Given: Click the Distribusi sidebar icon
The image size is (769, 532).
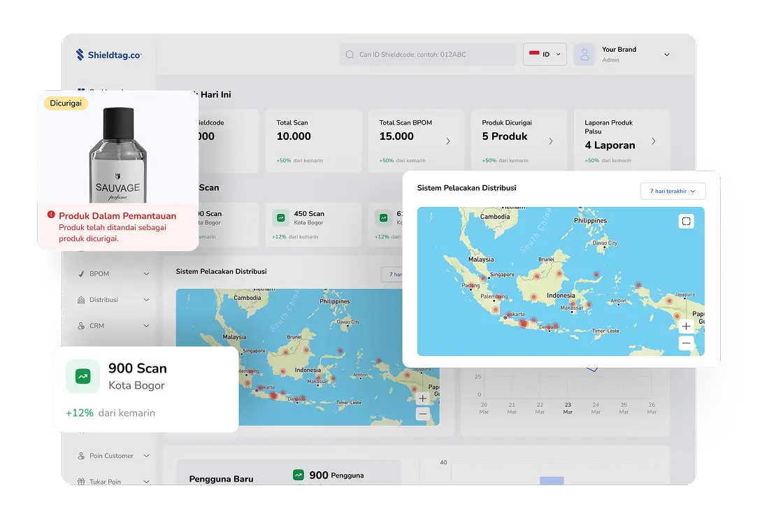Looking at the screenshot, I should [81, 300].
